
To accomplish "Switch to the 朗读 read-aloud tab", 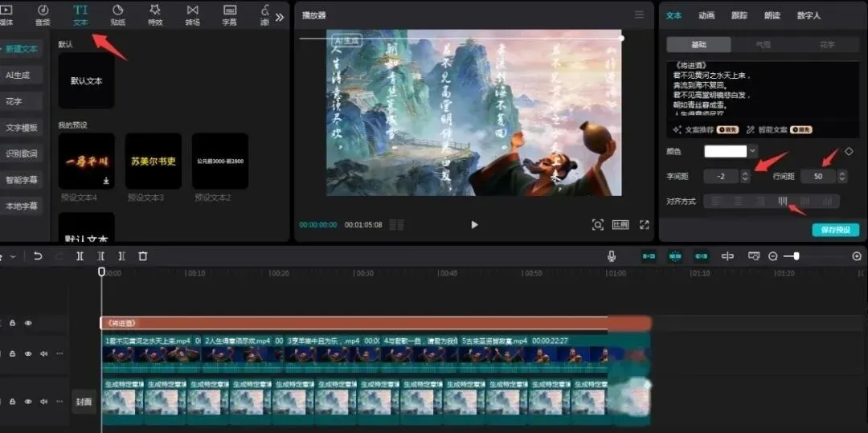I will 772,15.
